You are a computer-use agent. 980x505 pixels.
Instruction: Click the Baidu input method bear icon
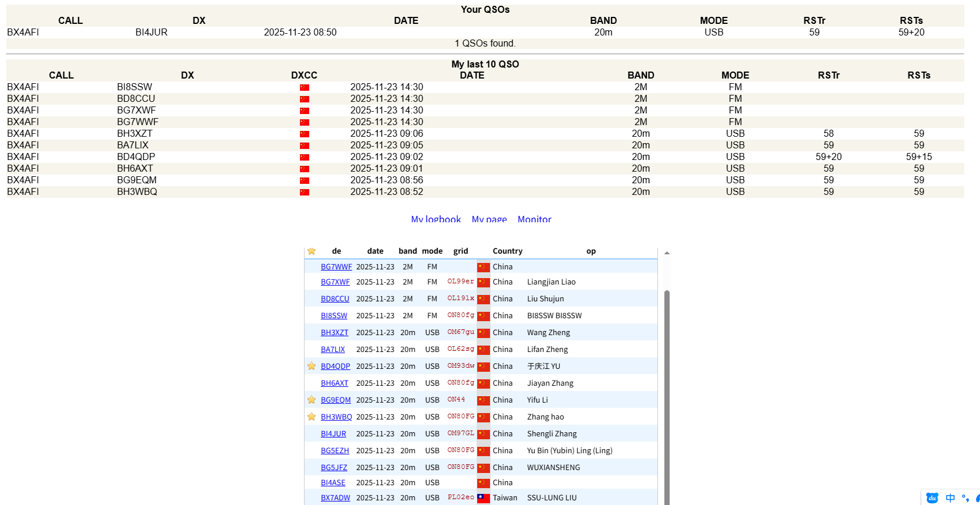click(932, 498)
